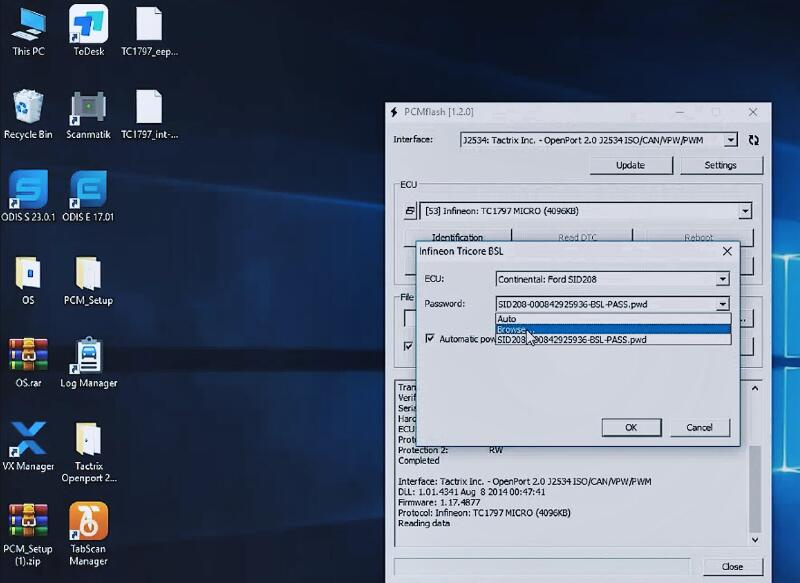Viewport: 800px width, 583px height.
Task: Open the TabScan Manager icon
Action: point(88,522)
